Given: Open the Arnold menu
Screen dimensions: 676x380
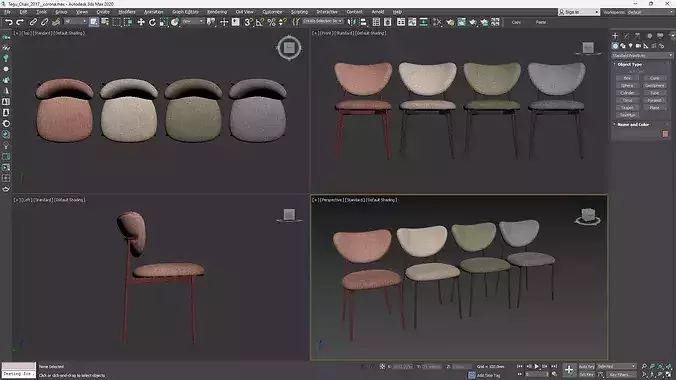Looking at the screenshot, I should [378, 12].
